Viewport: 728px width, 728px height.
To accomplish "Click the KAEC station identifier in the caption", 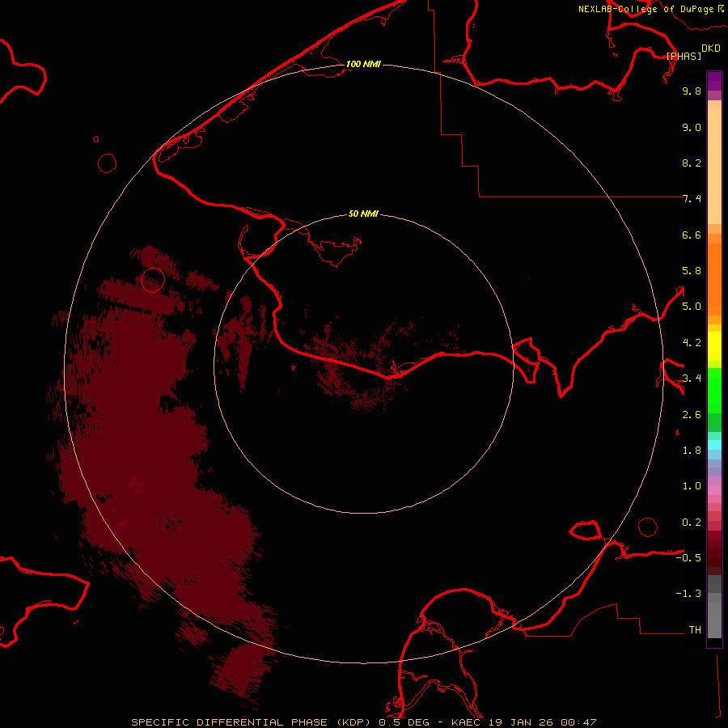I will click(466, 722).
